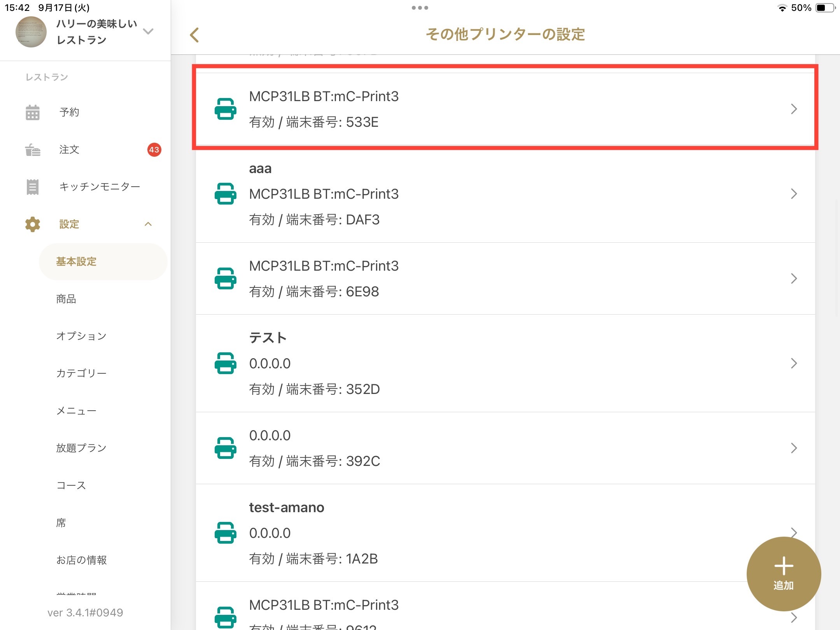Click printer icon of terminal 392C

pos(226,448)
